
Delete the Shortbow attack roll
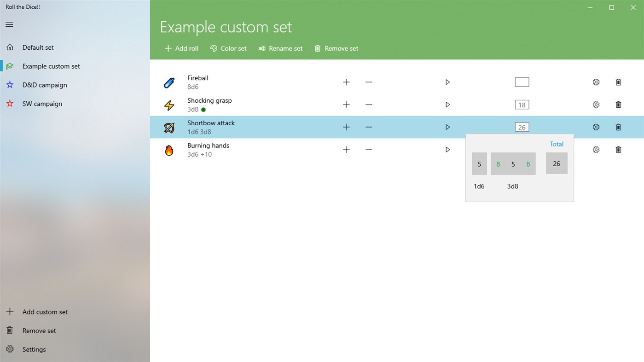tap(618, 127)
